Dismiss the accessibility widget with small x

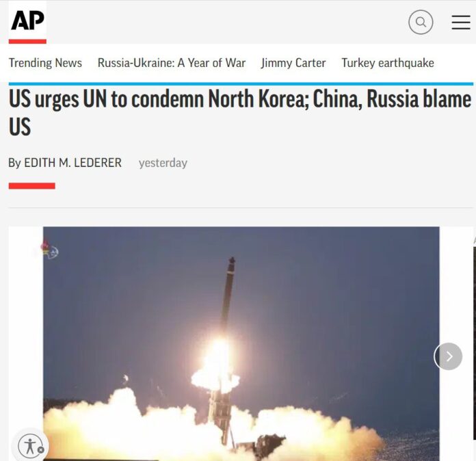click(41, 450)
